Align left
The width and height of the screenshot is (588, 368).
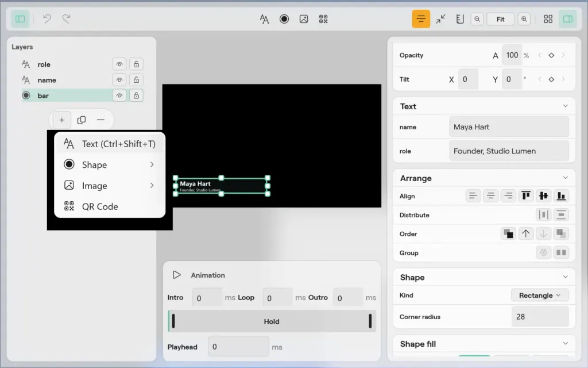(x=473, y=195)
